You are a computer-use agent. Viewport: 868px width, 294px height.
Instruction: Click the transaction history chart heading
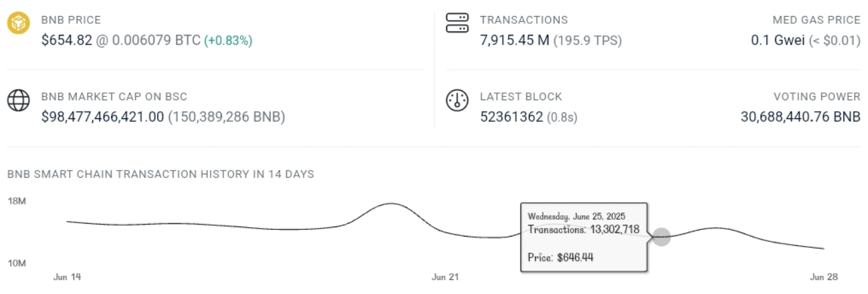pyautogui.click(x=160, y=174)
